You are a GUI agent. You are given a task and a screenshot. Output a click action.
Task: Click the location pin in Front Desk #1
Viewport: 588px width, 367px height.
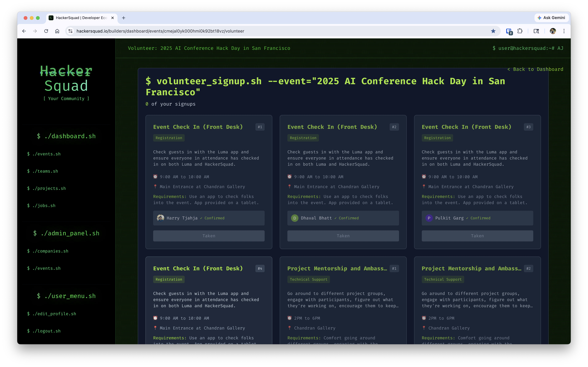[155, 186]
